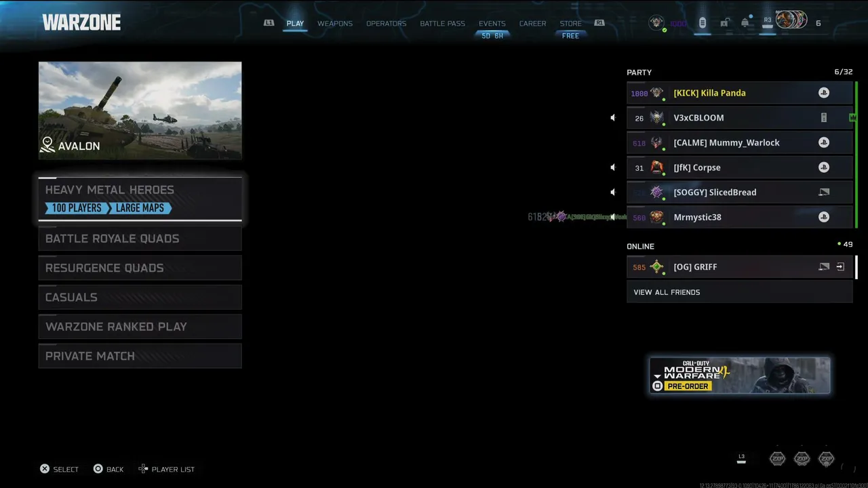Select the Casuals playlist
This screenshot has height=488, width=868.
tap(140, 297)
